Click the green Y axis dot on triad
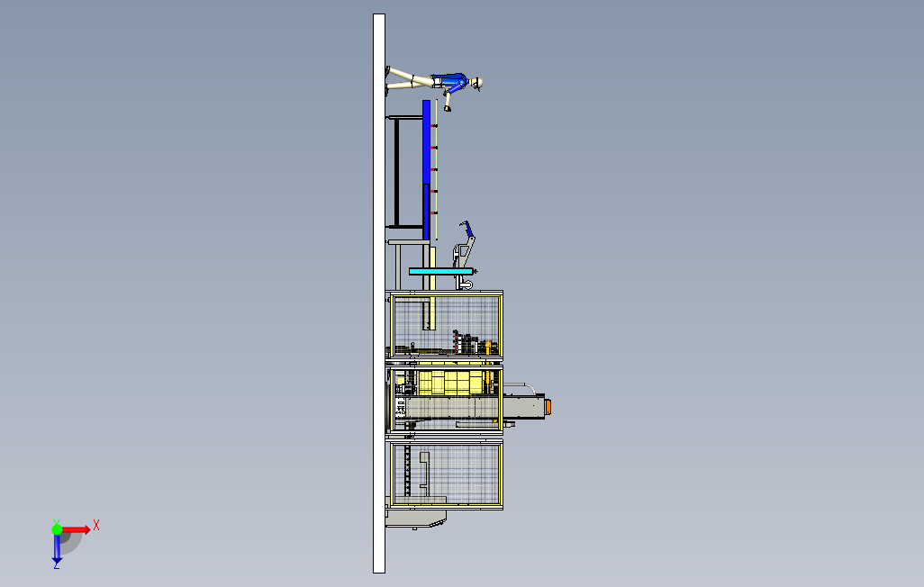This screenshot has width=924, height=587. pyautogui.click(x=57, y=529)
